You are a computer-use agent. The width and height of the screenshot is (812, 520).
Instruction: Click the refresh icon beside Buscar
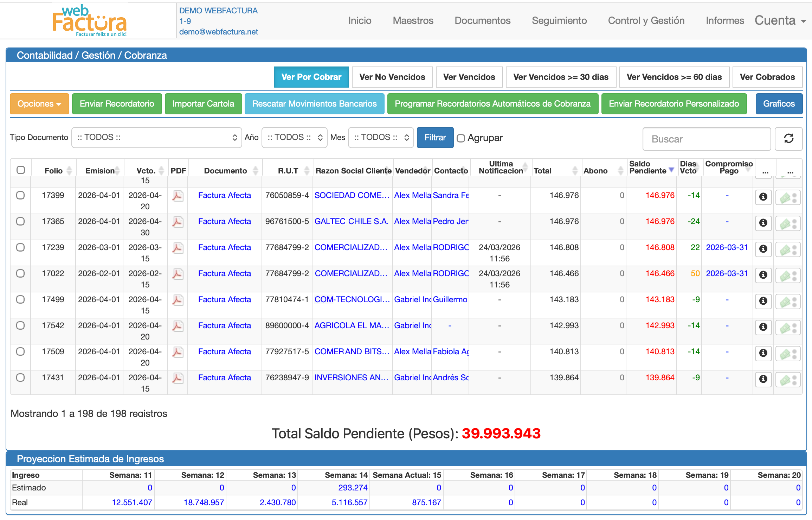click(x=788, y=139)
